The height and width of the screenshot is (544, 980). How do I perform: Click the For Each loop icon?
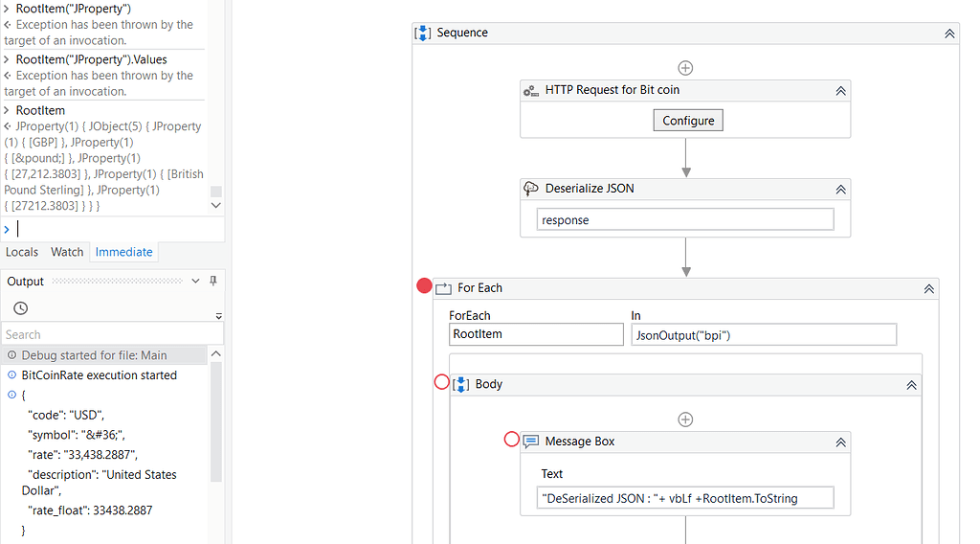443,288
